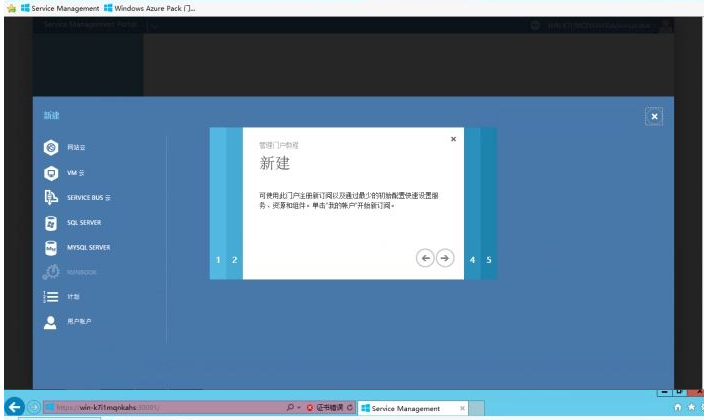The width and height of the screenshot is (707, 420).
Task: Click the globe icon in portal header
Action: [x=535, y=25]
